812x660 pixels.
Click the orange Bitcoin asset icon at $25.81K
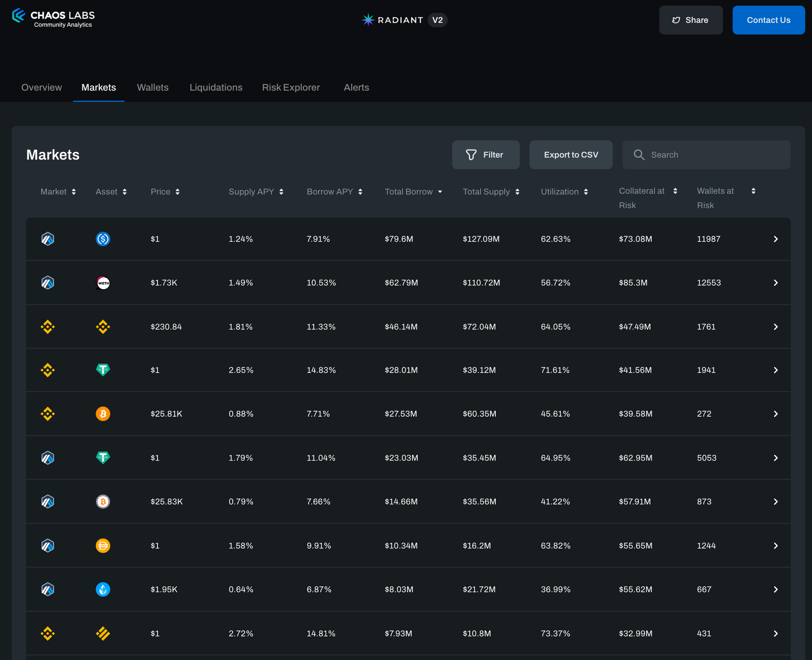tap(103, 414)
